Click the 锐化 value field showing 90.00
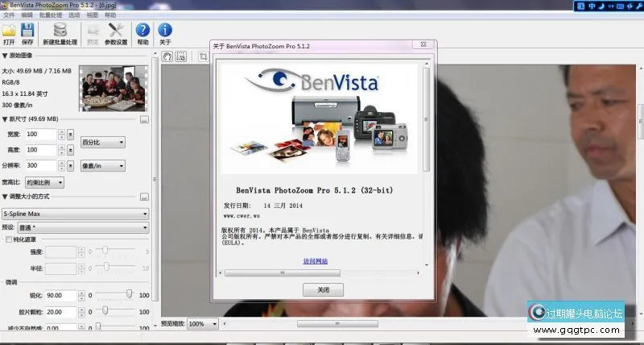Screen dimensions: 644x345 click(x=61, y=296)
